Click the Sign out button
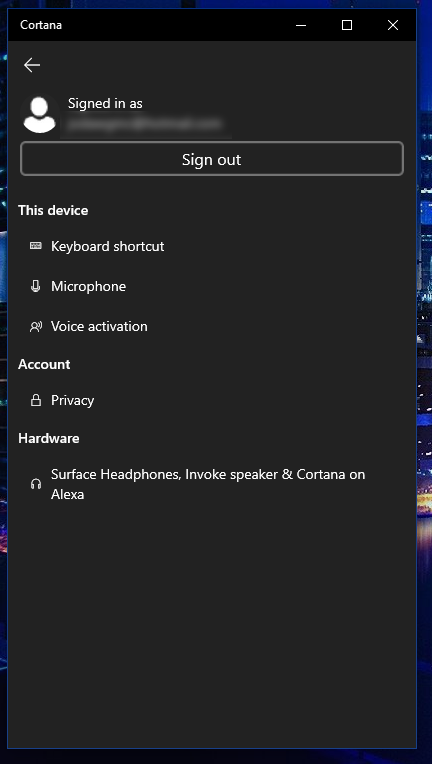Image resolution: width=432 pixels, height=764 pixels. coord(212,159)
